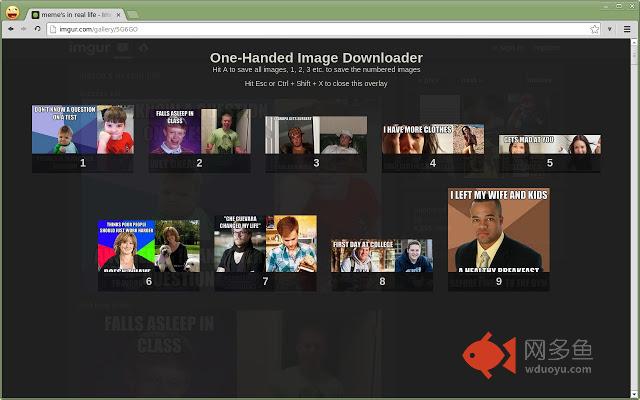The image size is (640, 400).
Task: Click the dimmed imgur home icon beside logo
Action: [x=143, y=48]
